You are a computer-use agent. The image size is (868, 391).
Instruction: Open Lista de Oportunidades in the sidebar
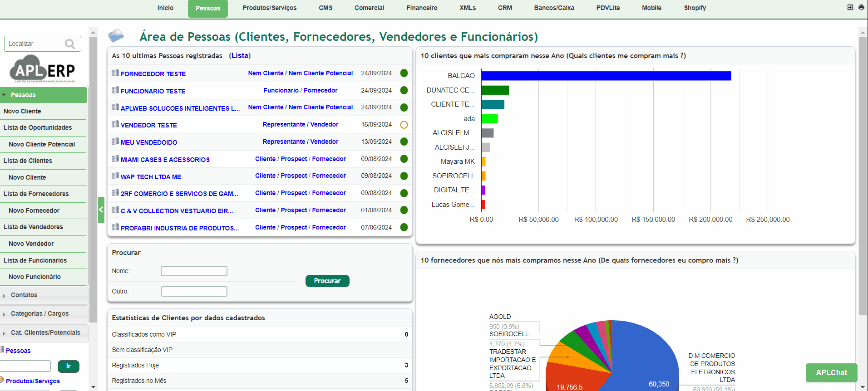pyautogui.click(x=38, y=127)
